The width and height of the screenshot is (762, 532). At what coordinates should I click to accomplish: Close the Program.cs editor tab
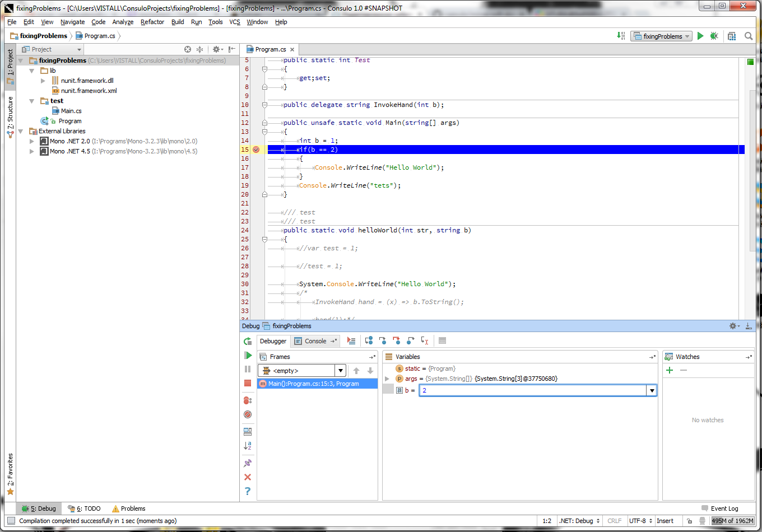292,49
